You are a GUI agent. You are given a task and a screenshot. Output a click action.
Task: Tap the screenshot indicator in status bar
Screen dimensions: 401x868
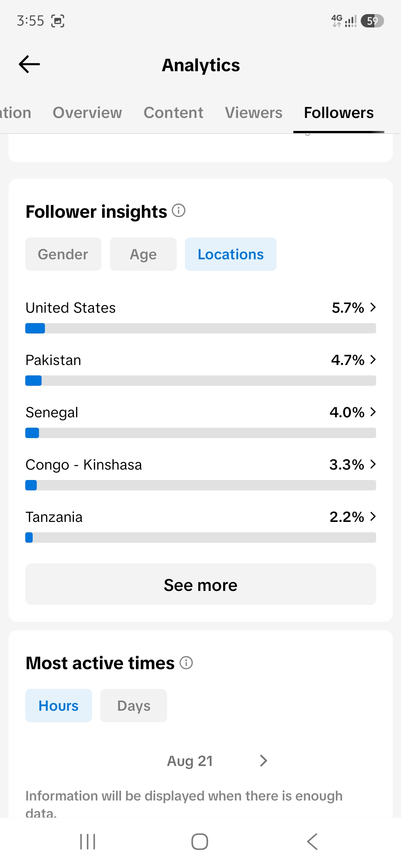(58, 21)
